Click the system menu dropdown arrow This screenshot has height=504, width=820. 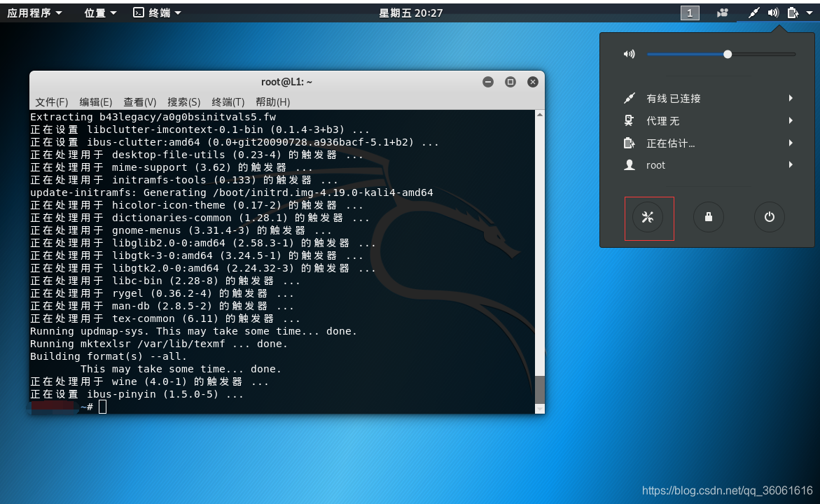(809, 13)
